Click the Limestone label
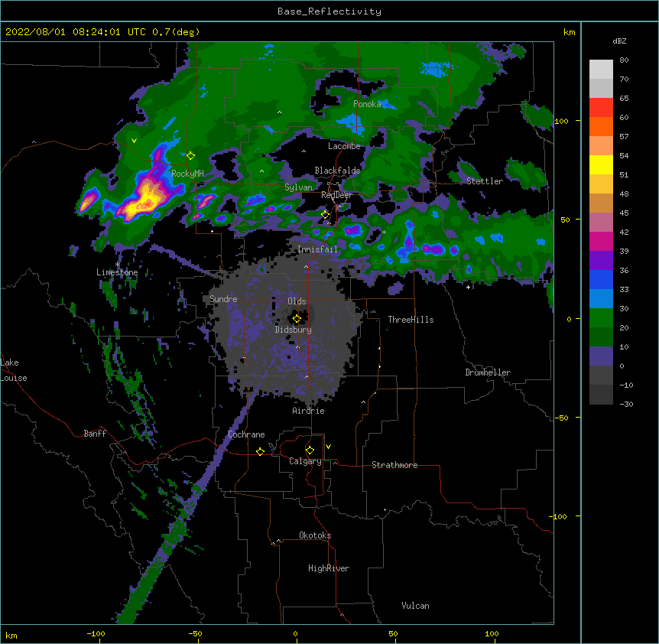This screenshot has width=659, height=644. [x=117, y=272]
